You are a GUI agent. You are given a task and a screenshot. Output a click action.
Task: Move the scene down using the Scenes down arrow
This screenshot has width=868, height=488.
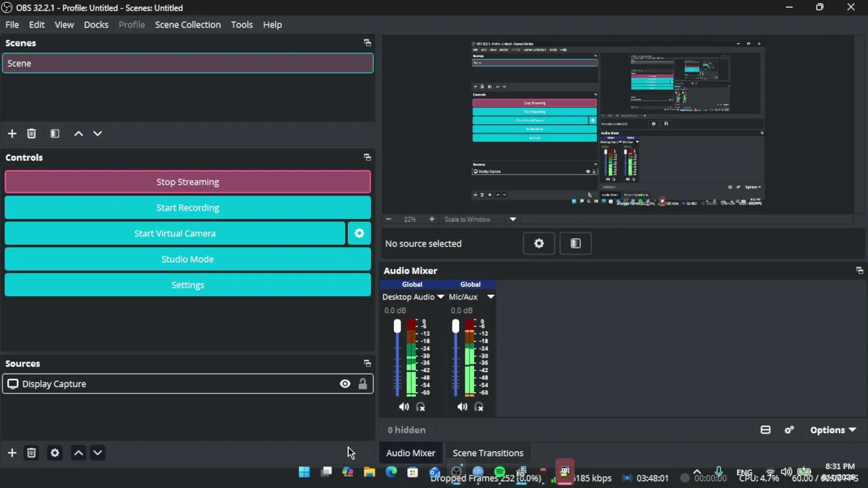98,134
